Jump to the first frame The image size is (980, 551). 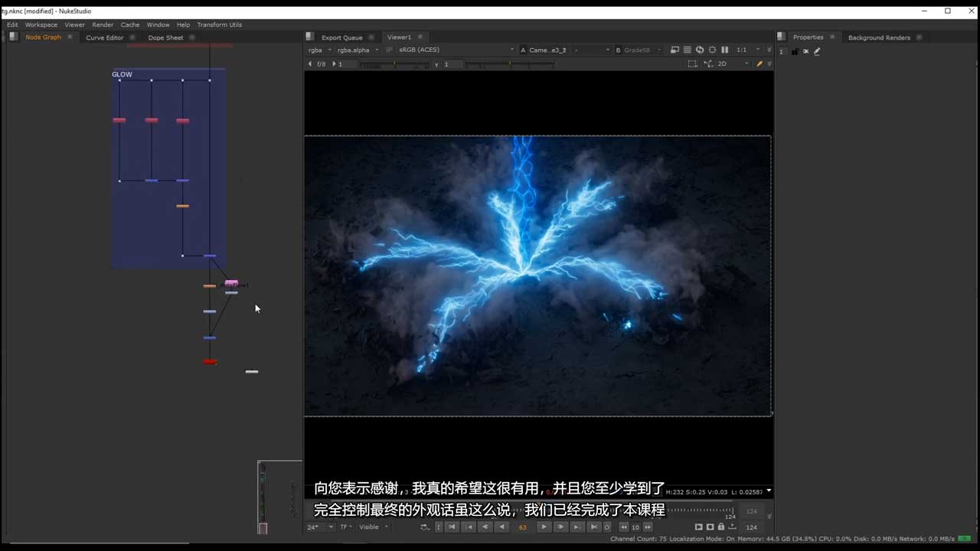tap(452, 527)
